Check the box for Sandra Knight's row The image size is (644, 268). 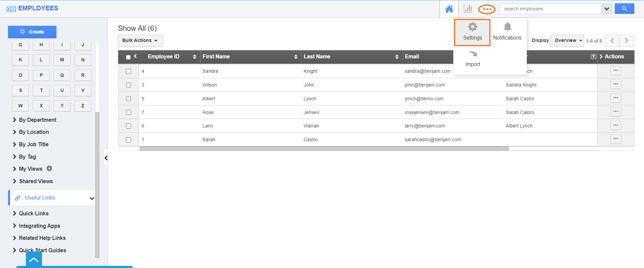129,71
